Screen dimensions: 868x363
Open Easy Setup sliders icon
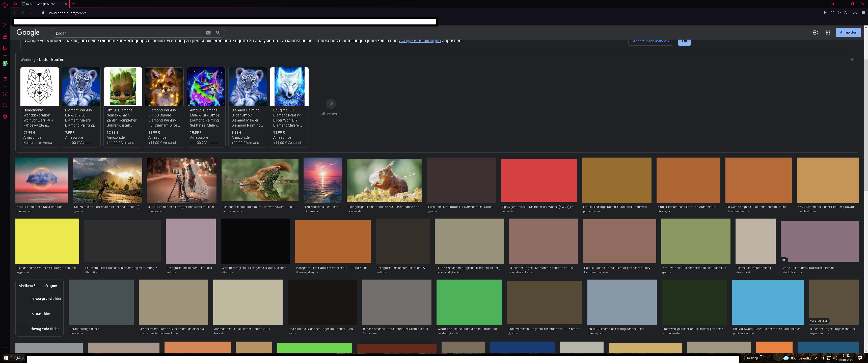(x=863, y=13)
